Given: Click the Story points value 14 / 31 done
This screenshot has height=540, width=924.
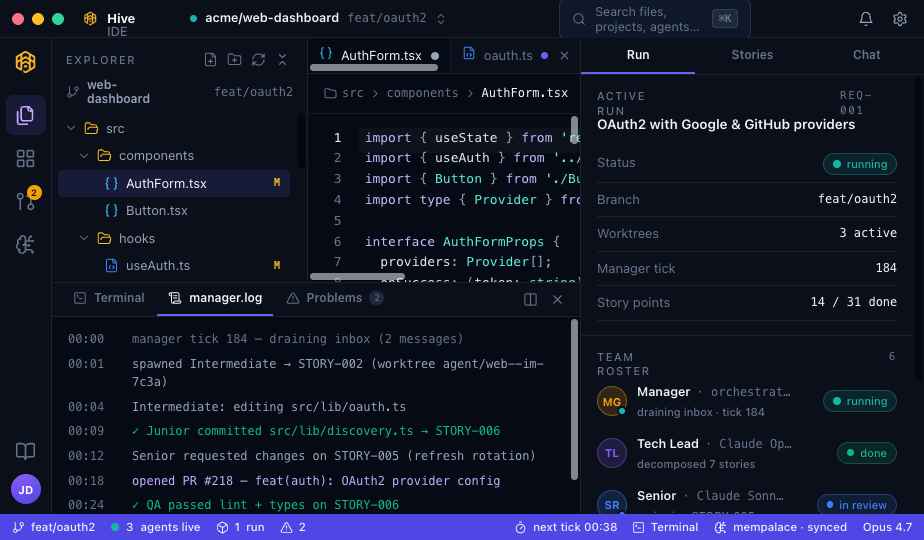Looking at the screenshot, I should click(853, 302).
